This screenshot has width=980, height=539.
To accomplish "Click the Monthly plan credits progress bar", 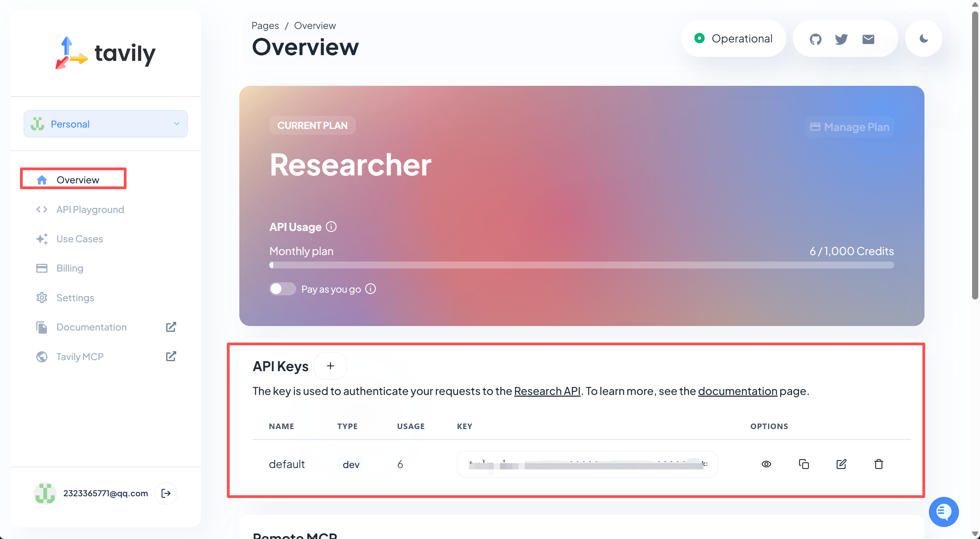I will 581,265.
